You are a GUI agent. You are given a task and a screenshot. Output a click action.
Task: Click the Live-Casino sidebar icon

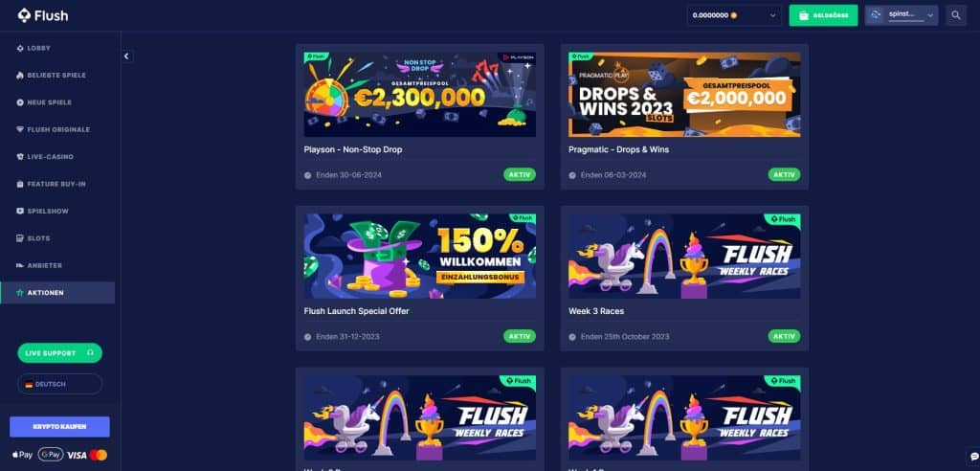tap(20, 157)
